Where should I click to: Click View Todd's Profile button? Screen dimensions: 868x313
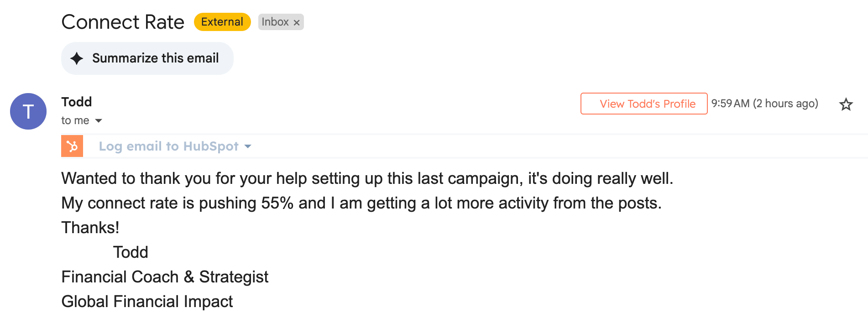[643, 104]
